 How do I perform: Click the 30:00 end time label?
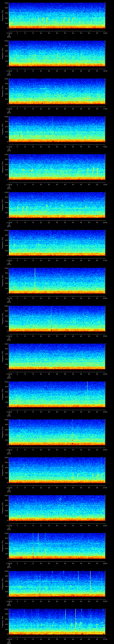105,601
